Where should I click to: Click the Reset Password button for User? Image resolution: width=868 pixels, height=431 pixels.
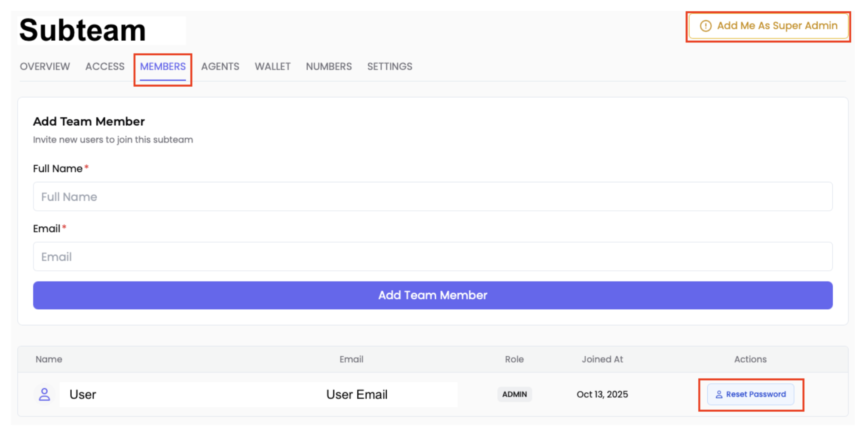point(751,394)
